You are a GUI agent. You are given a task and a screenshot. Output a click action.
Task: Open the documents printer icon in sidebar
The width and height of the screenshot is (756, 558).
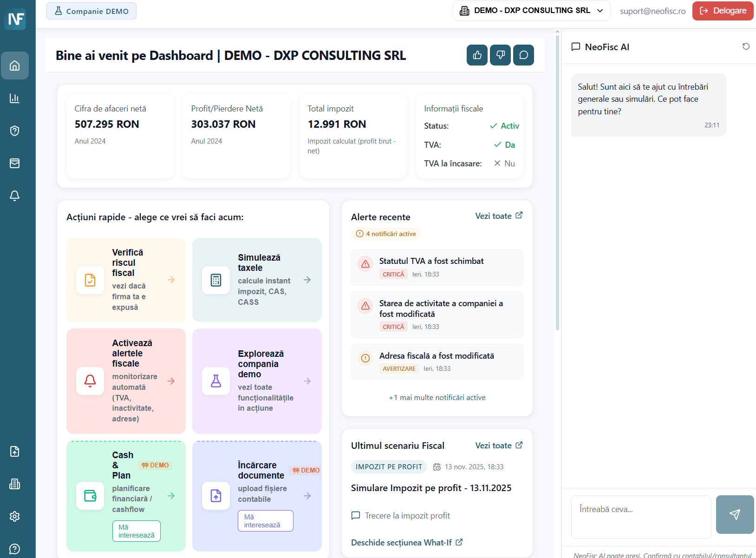coord(15,484)
